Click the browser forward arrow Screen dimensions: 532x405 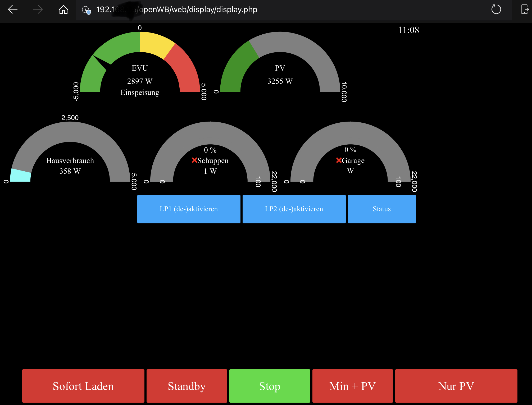(x=38, y=10)
